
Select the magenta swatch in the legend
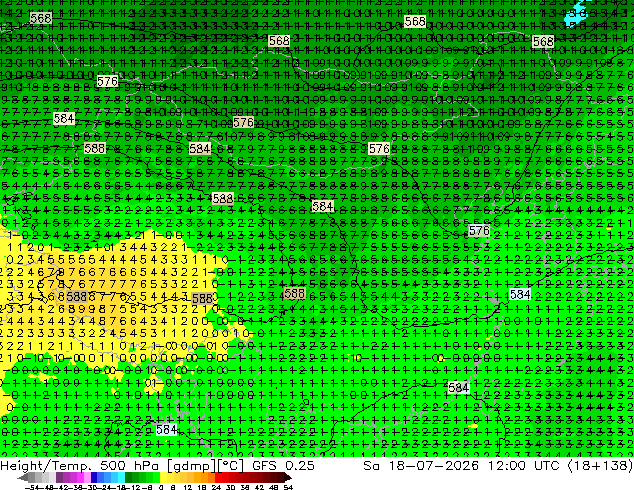(80, 477)
